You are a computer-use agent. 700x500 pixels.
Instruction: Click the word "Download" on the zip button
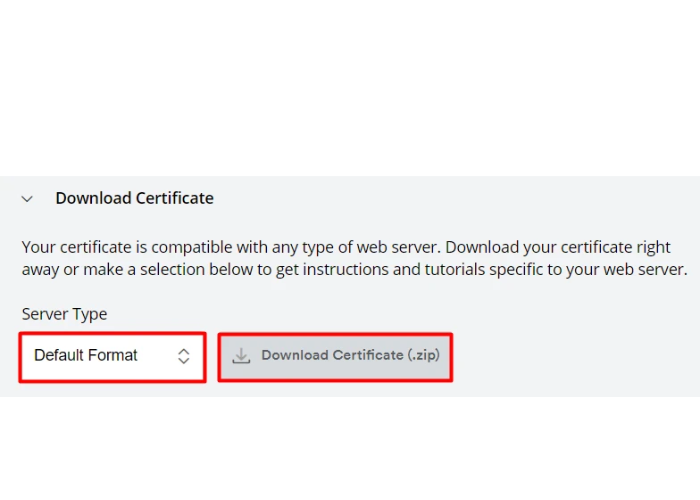click(295, 355)
